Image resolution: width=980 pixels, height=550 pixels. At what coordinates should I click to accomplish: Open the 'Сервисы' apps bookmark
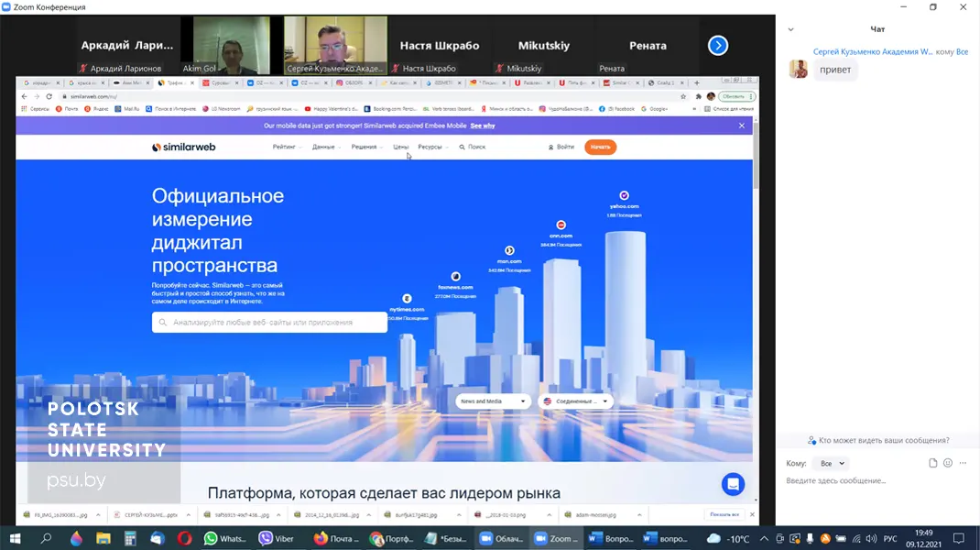pos(35,109)
